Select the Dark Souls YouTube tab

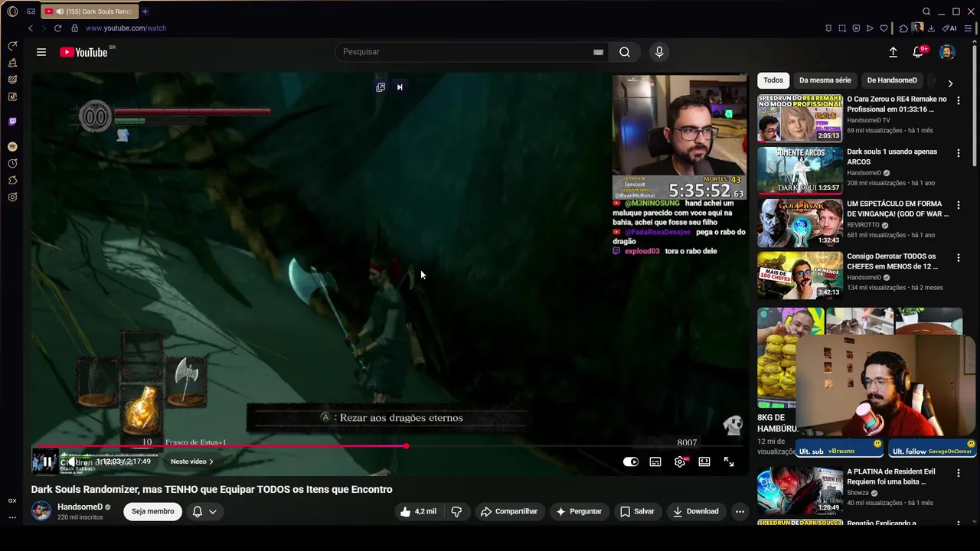pyautogui.click(x=90, y=11)
